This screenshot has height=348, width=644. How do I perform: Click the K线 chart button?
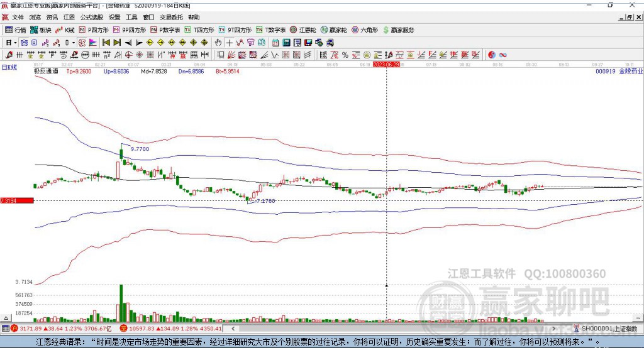point(65,30)
